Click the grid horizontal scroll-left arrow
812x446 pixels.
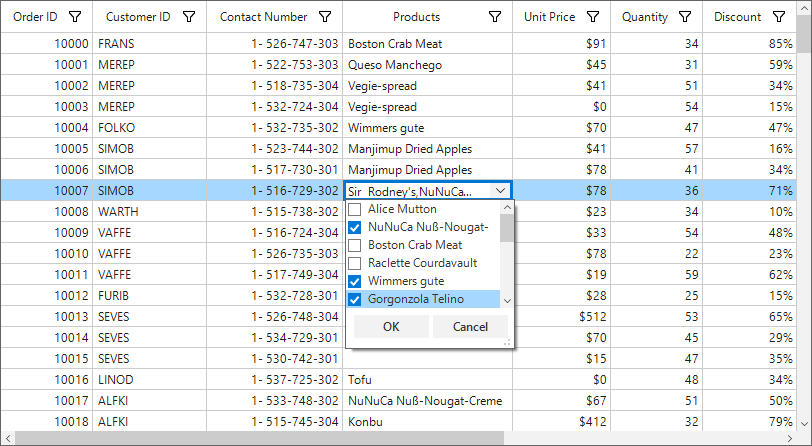[x=8, y=438]
